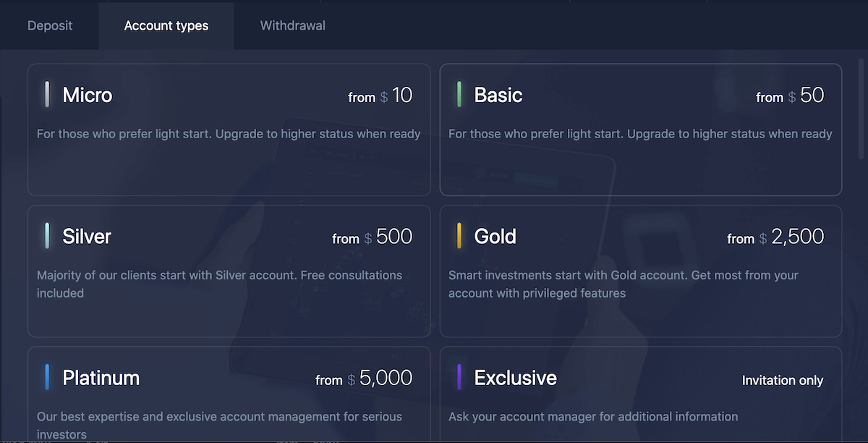Click the 'from $10' price on Micro
The height and width of the screenshot is (443, 868).
(x=381, y=95)
